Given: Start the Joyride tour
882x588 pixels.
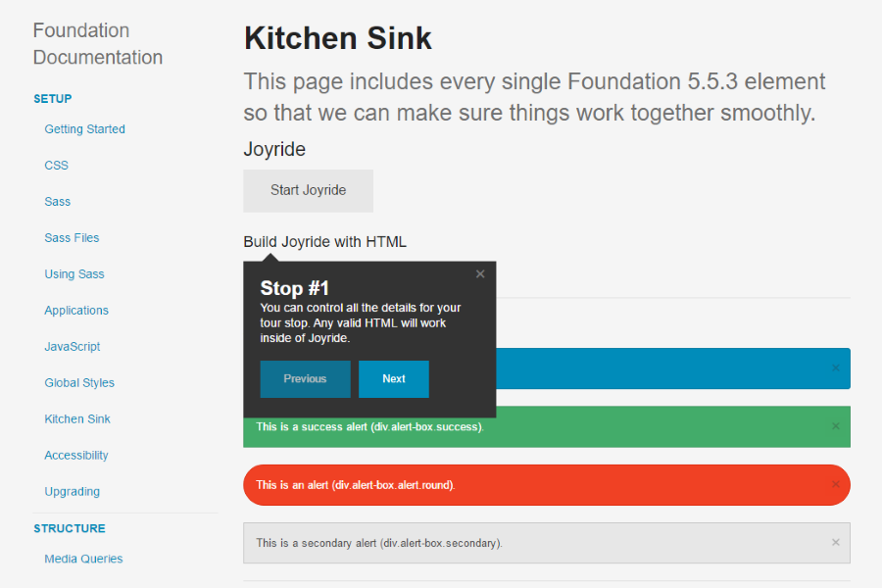Looking at the screenshot, I should click(309, 191).
